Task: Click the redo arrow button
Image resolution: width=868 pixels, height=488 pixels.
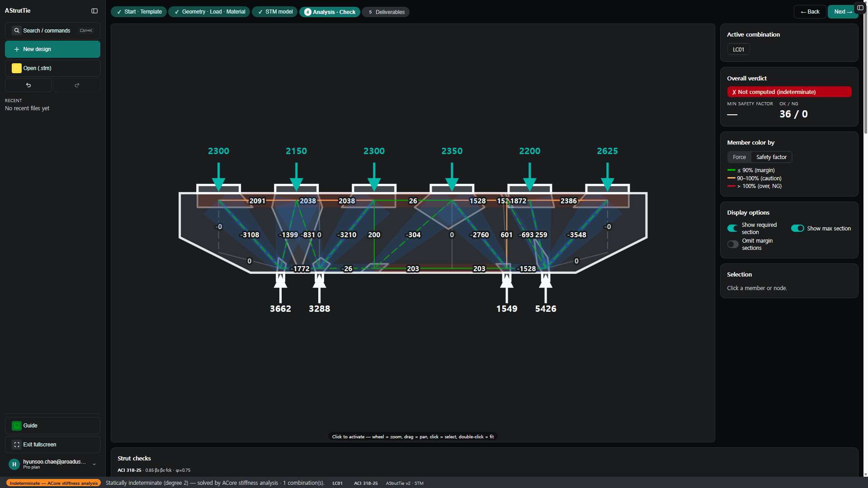Action: coord(77,85)
